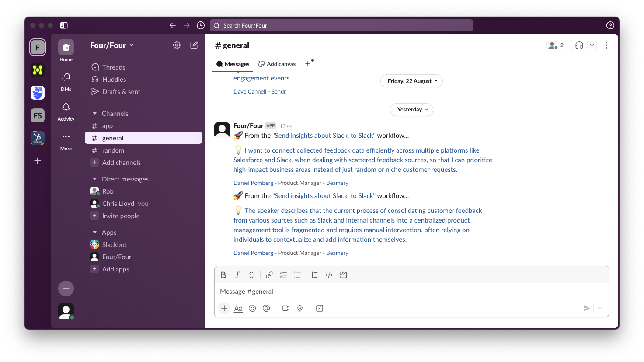Viewport: 644px width, 362px height.
Task: Go forward with the right arrow
Action: [187, 25]
